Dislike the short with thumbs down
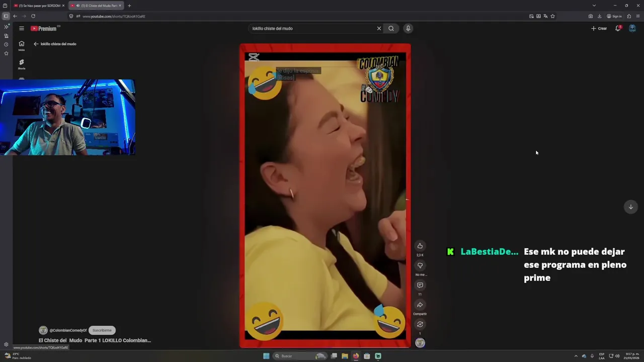 pyautogui.click(x=420, y=265)
